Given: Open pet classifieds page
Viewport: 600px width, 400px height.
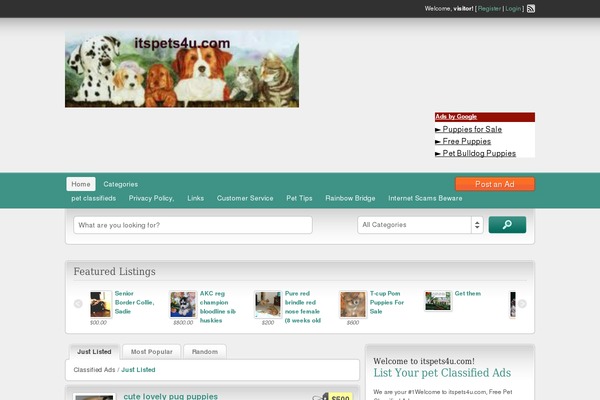Looking at the screenshot, I should click(93, 198).
